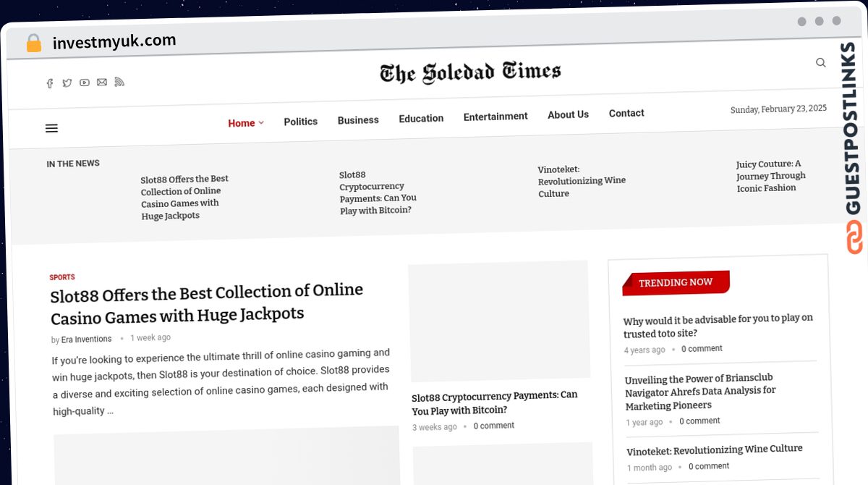Click the date 'Sunday, February 23, 2025'
Screen dimensions: 868x485
click(778, 109)
